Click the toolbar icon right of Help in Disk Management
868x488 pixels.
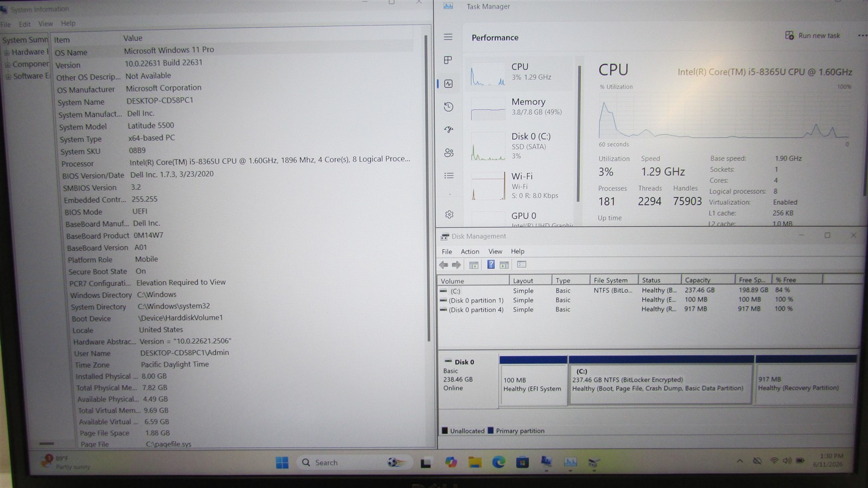point(504,265)
